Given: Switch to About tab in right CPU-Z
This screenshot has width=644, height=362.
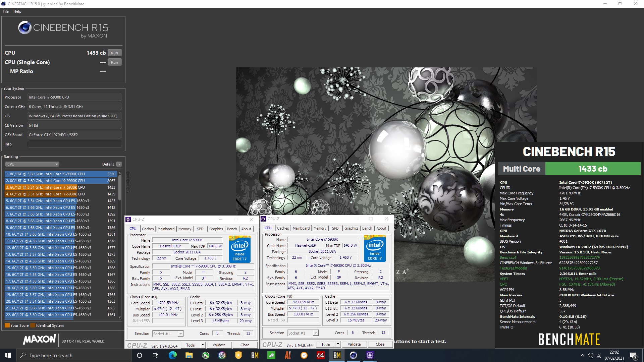Looking at the screenshot, I should [381, 228].
